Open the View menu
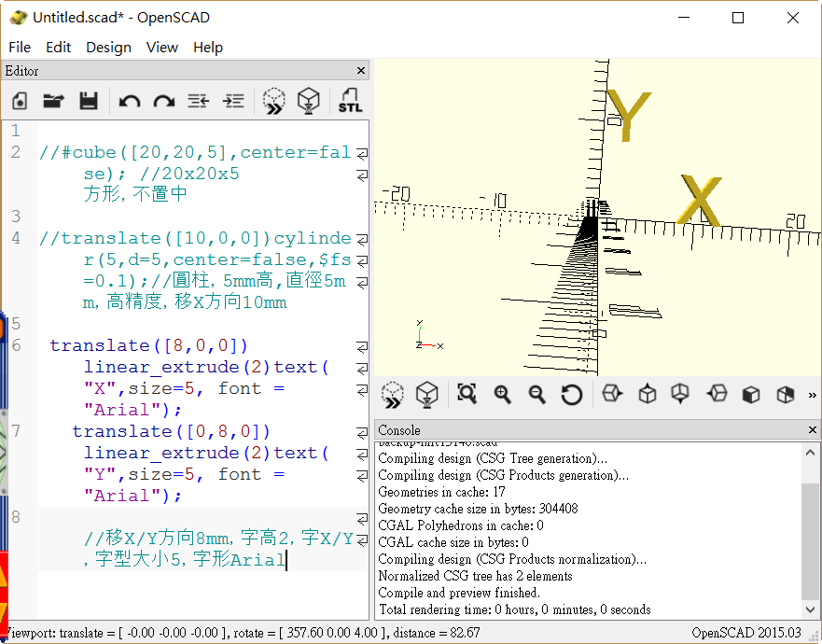The image size is (822, 644). pyautogui.click(x=162, y=48)
